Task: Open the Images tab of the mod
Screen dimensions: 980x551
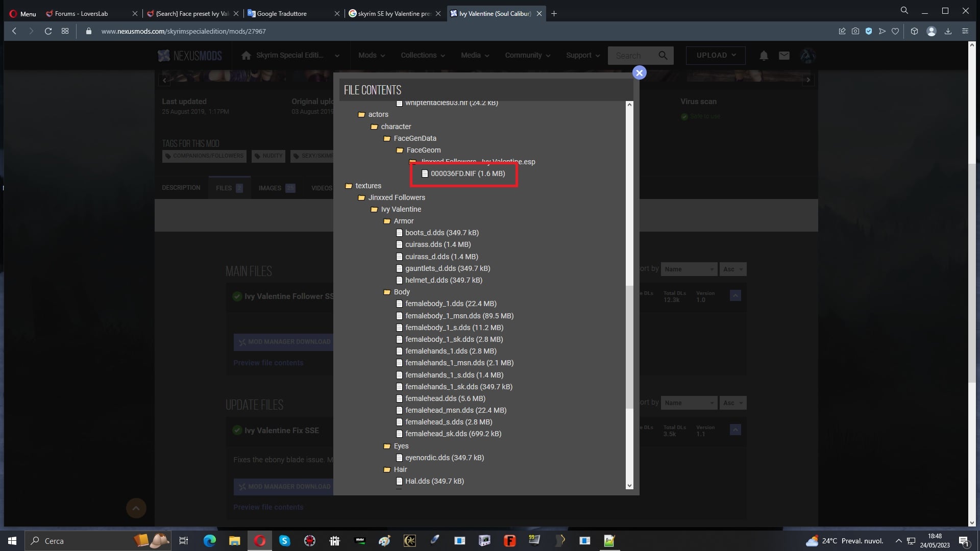Action: (x=276, y=188)
